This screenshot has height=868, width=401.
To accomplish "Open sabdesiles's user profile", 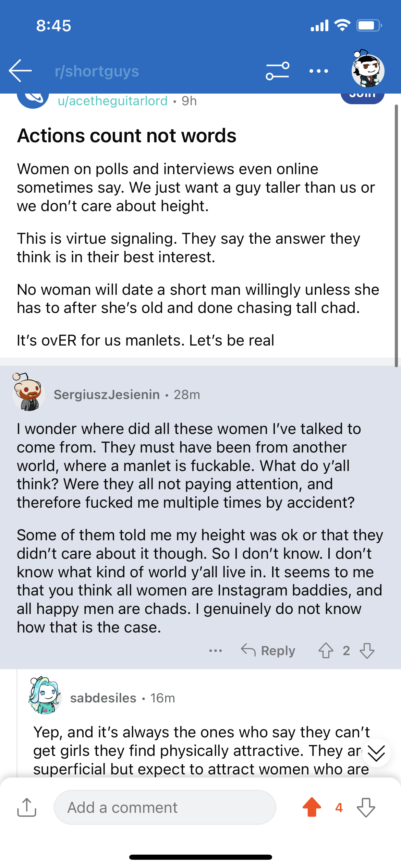I will 103,698.
